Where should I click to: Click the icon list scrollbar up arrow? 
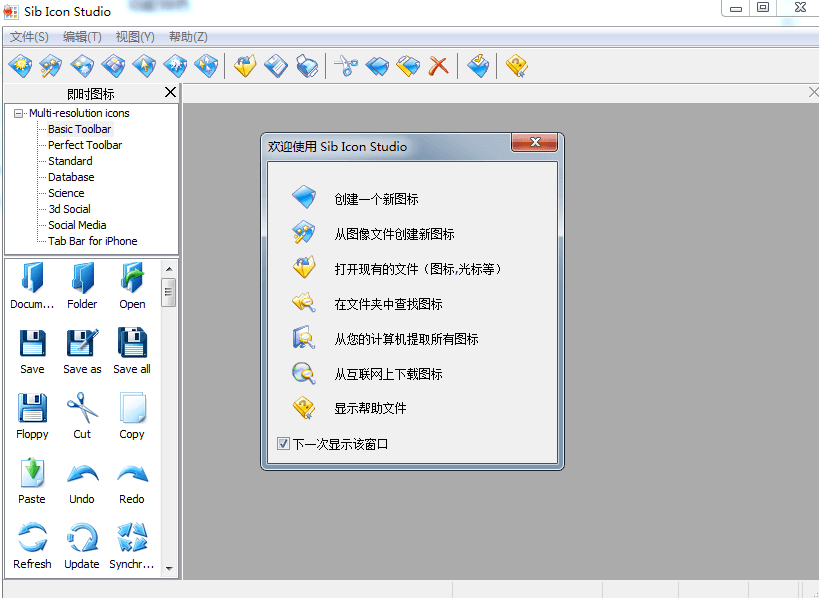click(x=169, y=269)
